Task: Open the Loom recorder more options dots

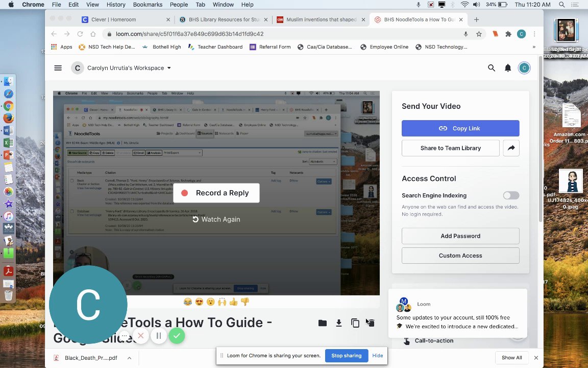Action: point(124,336)
